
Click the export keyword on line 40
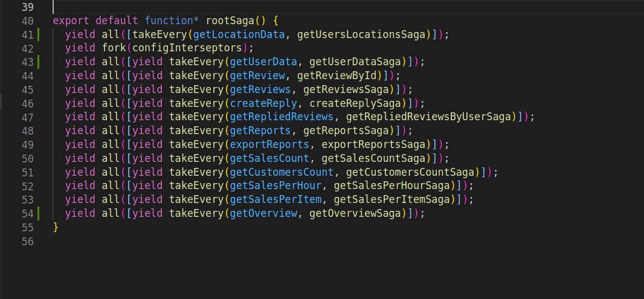(71, 21)
